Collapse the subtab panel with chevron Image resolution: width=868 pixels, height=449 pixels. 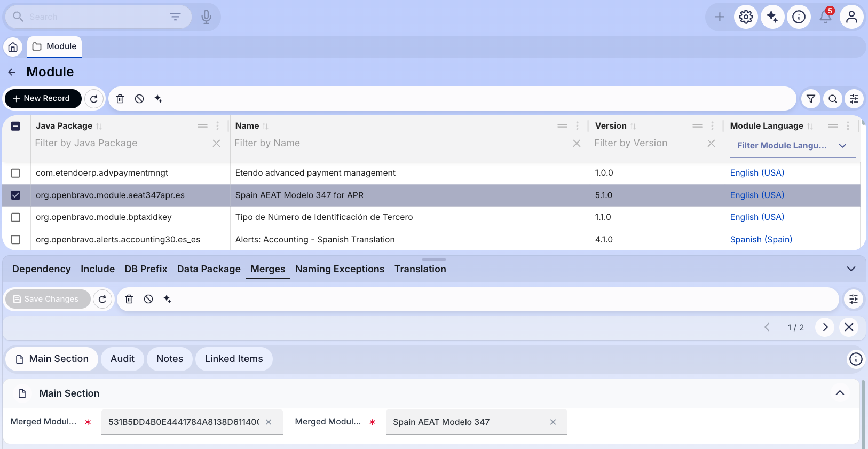851,269
